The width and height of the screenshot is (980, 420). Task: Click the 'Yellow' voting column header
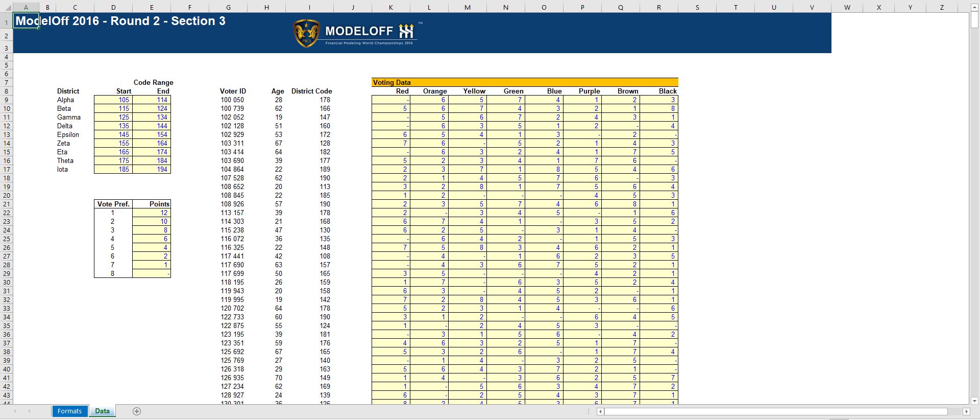(474, 91)
